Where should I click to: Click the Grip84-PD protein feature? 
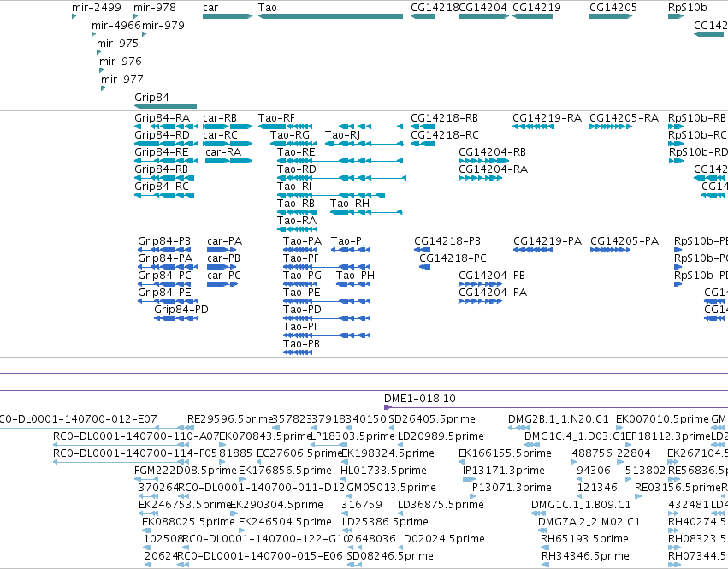click(177, 318)
